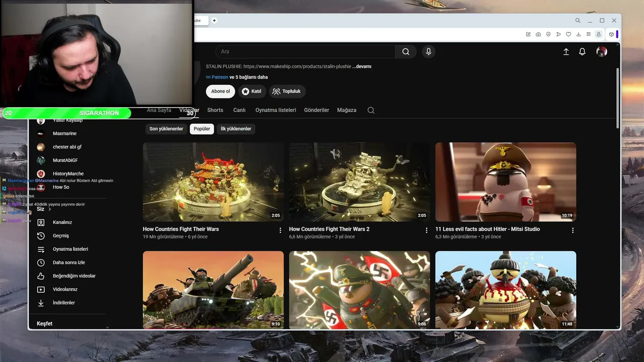The height and width of the screenshot is (362, 644).
Task: Click the Topluluk community button
Action: click(x=287, y=92)
